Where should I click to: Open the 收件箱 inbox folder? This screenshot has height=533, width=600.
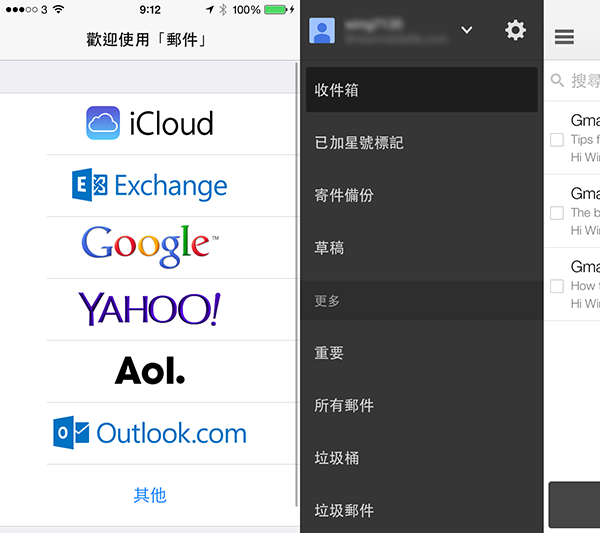tap(421, 90)
